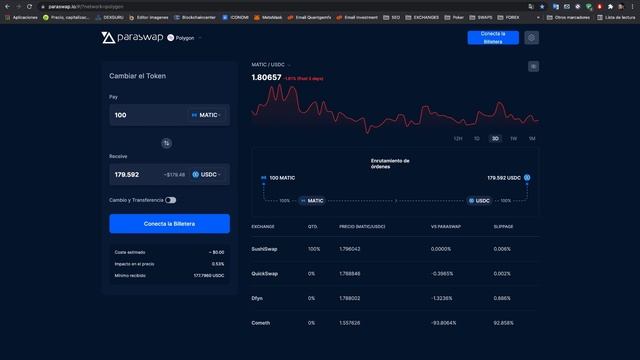The width and height of the screenshot is (640, 360).
Task: Open settings gear icon in header
Action: (531, 38)
